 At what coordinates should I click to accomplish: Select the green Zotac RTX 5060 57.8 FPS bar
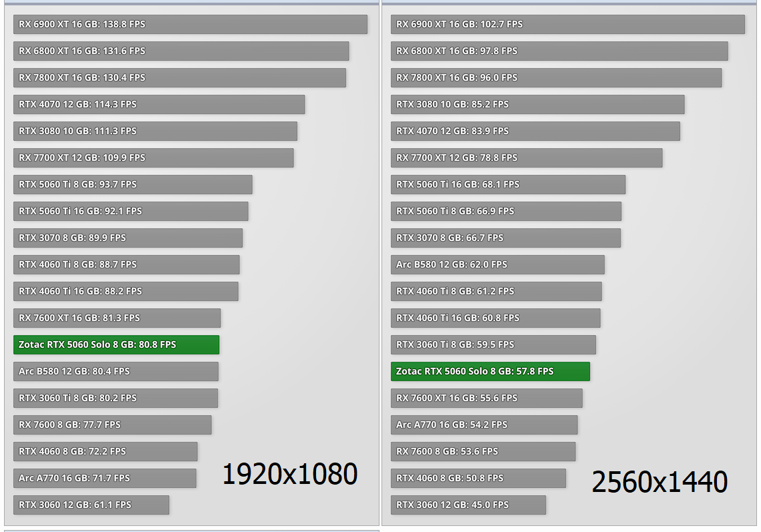point(490,371)
